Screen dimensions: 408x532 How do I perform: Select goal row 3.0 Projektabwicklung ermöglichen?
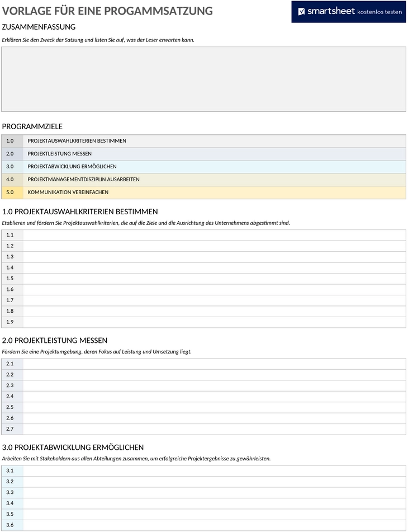click(x=203, y=167)
